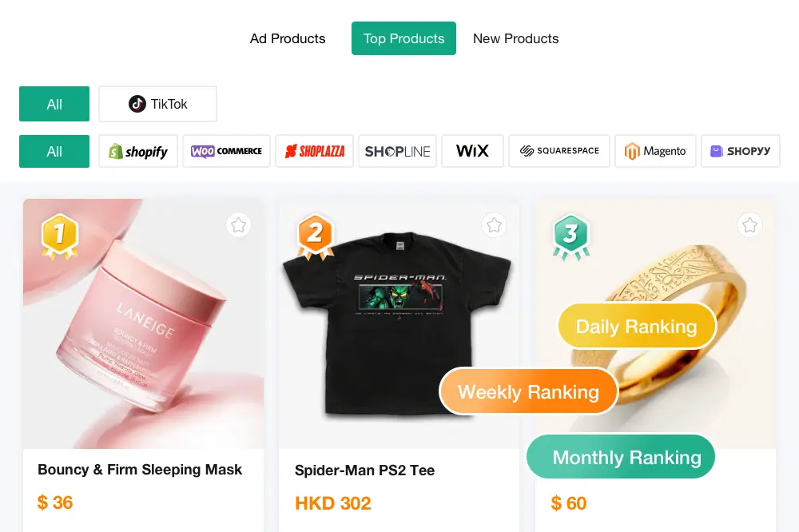The width and height of the screenshot is (799, 532).
Task: Select the Shoplazza platform filter
Action: 314,151
